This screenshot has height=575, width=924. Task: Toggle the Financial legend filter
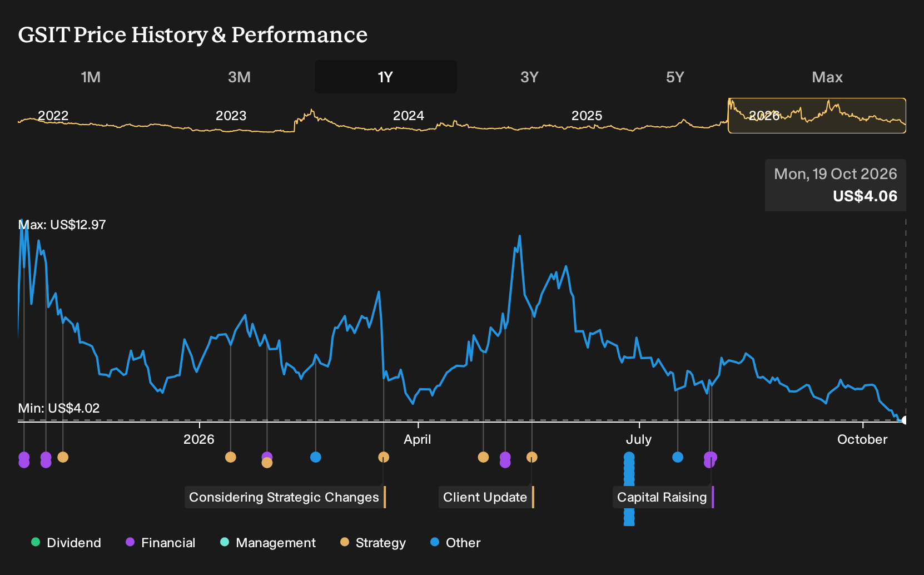pyautogui.click(x=161, y=543)
